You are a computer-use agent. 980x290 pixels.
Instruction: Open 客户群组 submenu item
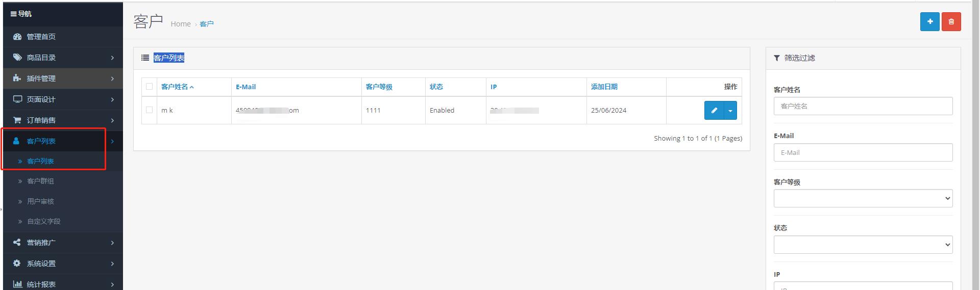coord(40,181)
